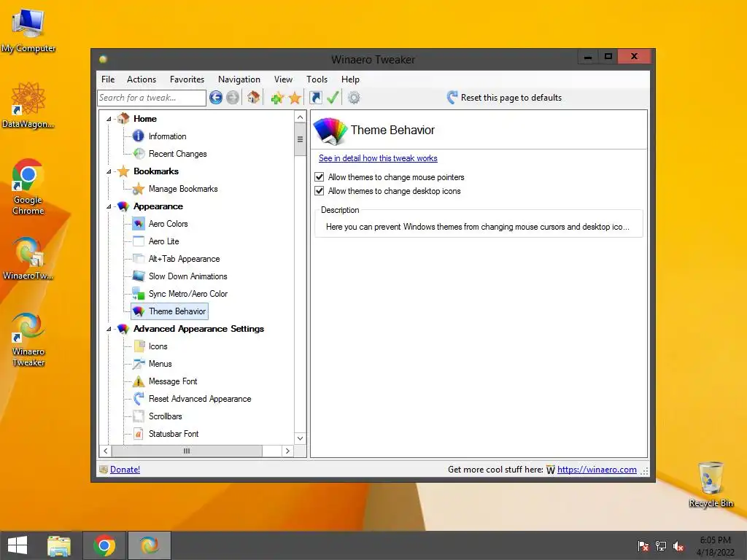Uncheck Allow themes to change mouse pointers
Screen dimensions: 747x560
pos(320,177)
